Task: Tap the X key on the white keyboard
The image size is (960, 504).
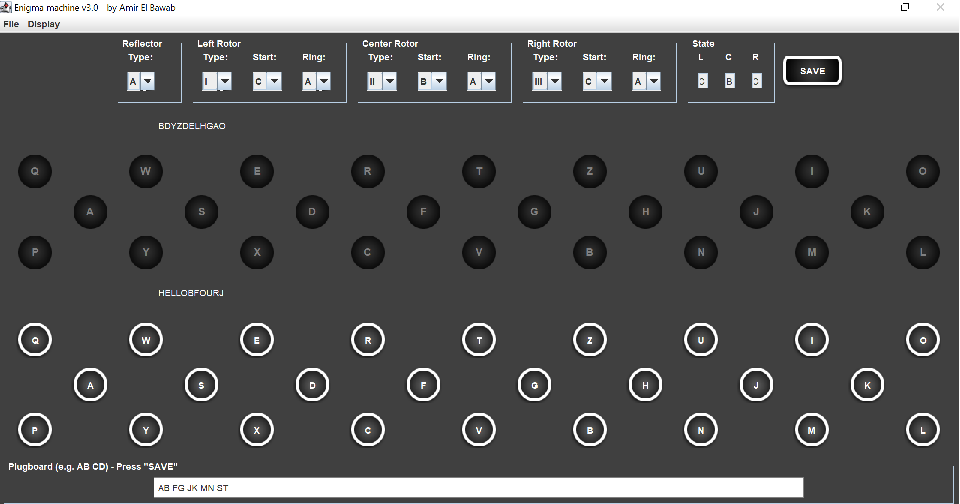Action: click(x=257, y=430)
